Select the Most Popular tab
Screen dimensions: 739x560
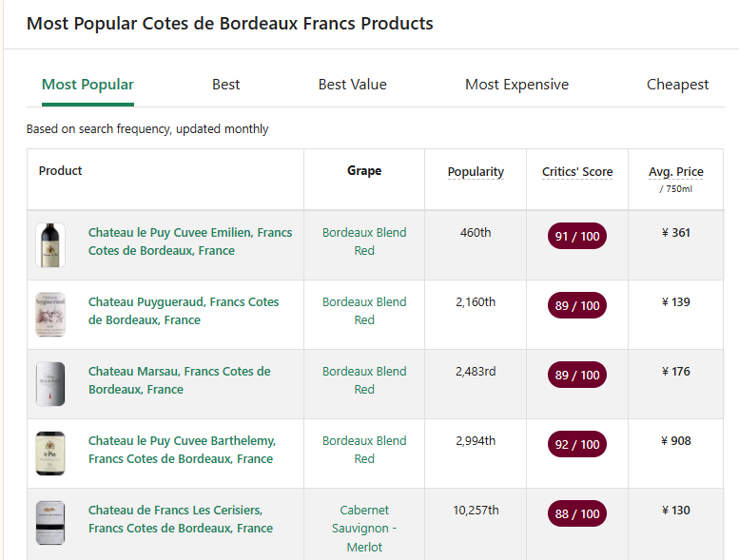[88, 85]
